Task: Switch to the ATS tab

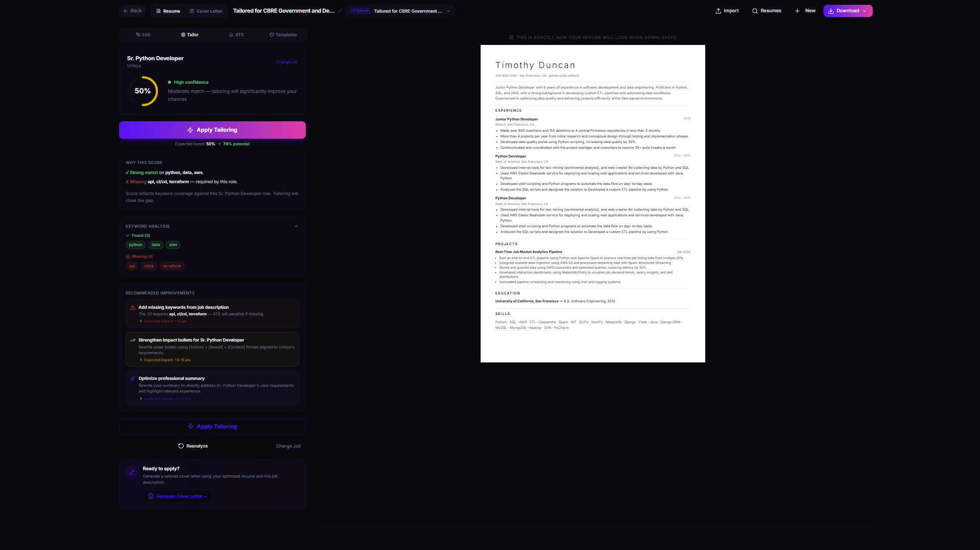Action: 236,35
